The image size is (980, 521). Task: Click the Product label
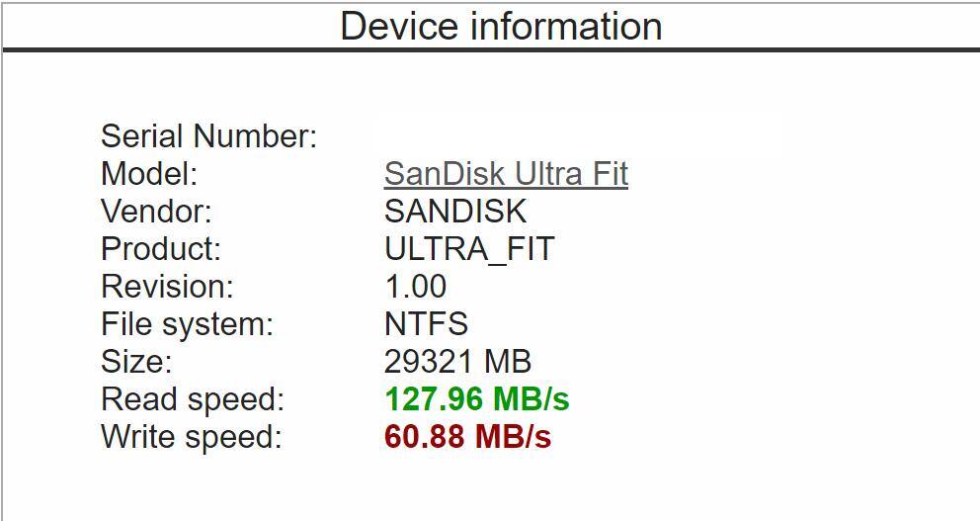(161, 249)
